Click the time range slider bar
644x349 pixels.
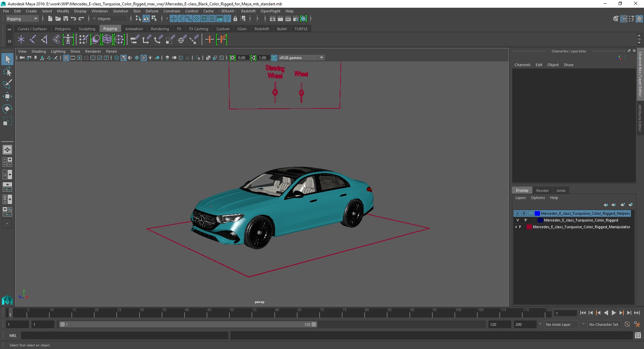tap(188, 325)
